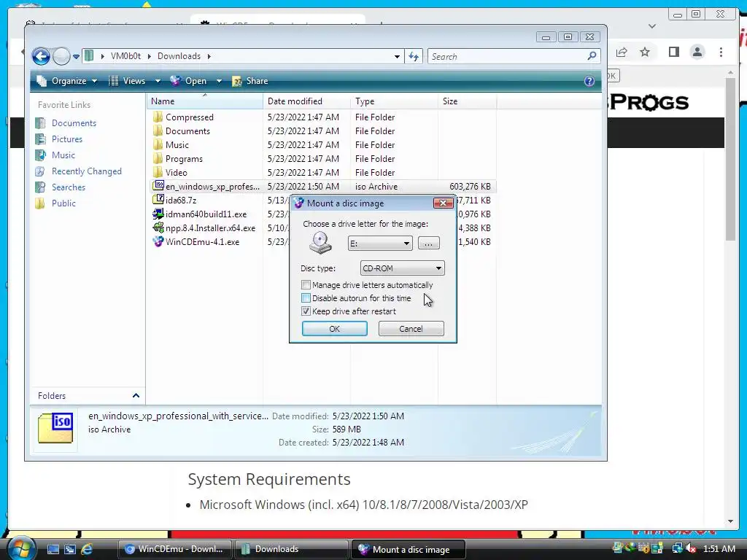Sort by the Size column header
Screen dimensions: 747x560
(x=467, y=101)
